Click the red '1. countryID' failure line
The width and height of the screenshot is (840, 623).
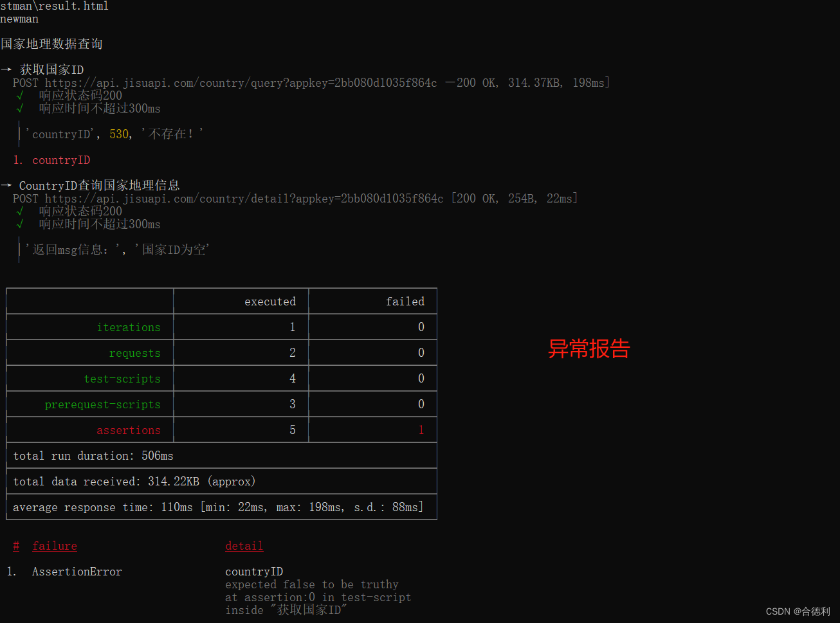(51, 160)
